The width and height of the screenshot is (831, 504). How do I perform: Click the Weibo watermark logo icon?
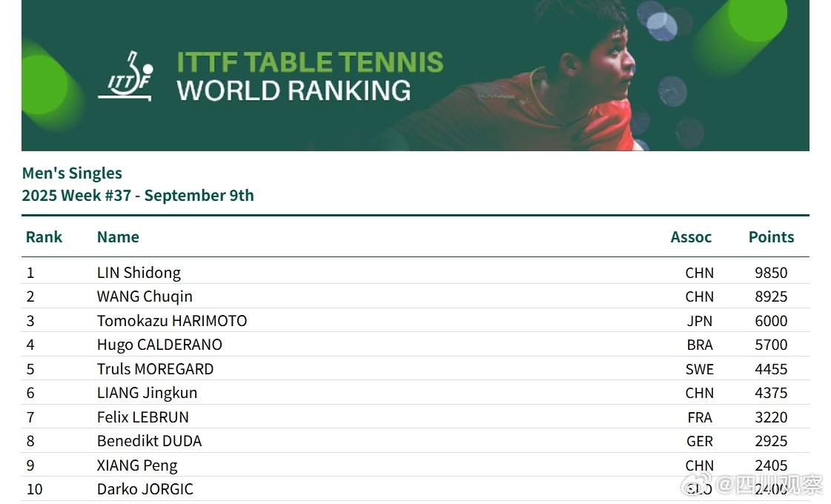pyautogui.click(x=696, y=485)
